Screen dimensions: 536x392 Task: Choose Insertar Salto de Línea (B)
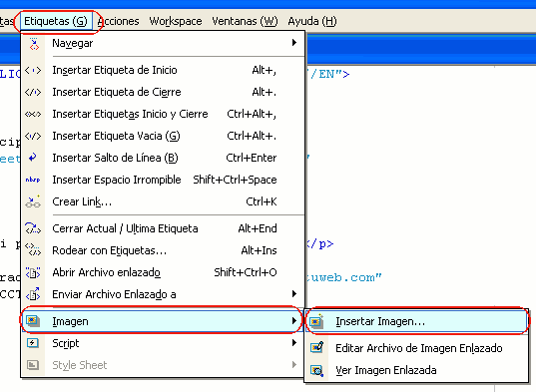163,158
